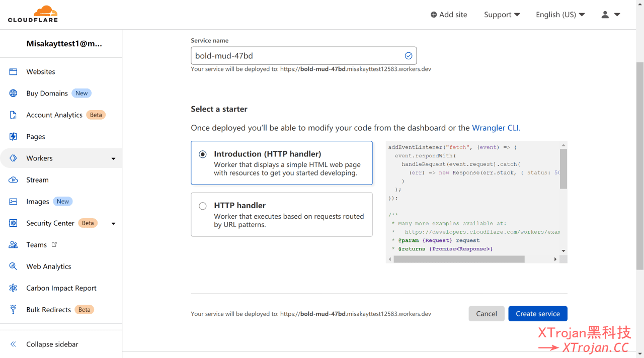Expand the Security Center submenu arrow

113,224
